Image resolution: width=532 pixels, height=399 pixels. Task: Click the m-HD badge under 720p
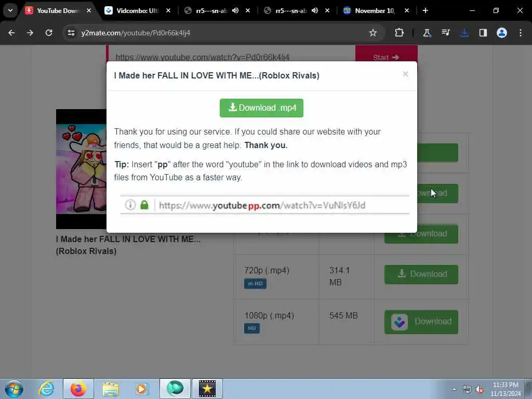point(255,283)
